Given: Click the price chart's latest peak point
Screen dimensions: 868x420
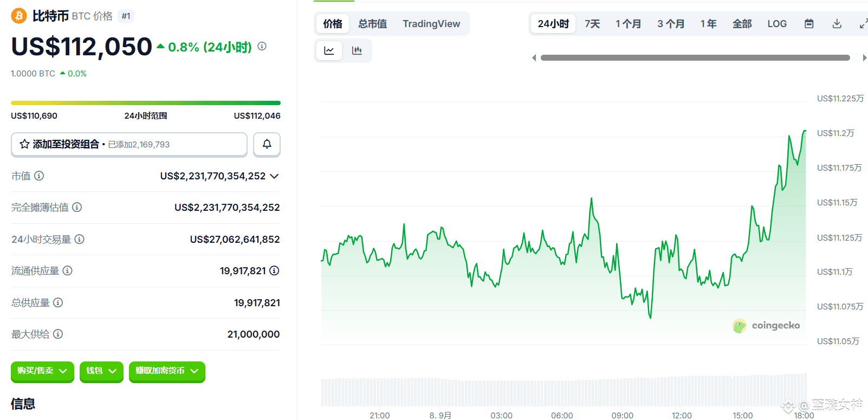Looking at the screenshot, I should pos(805,131).
